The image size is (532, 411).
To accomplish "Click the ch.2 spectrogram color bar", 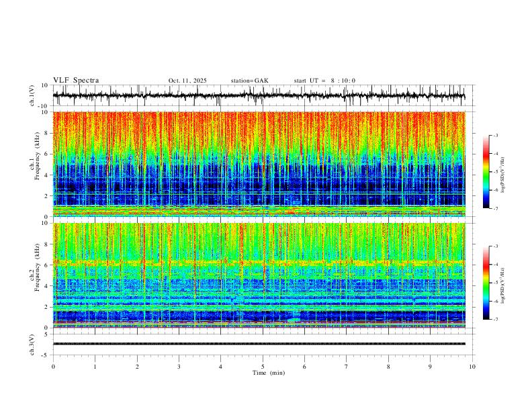I will [x=486, y=283].
